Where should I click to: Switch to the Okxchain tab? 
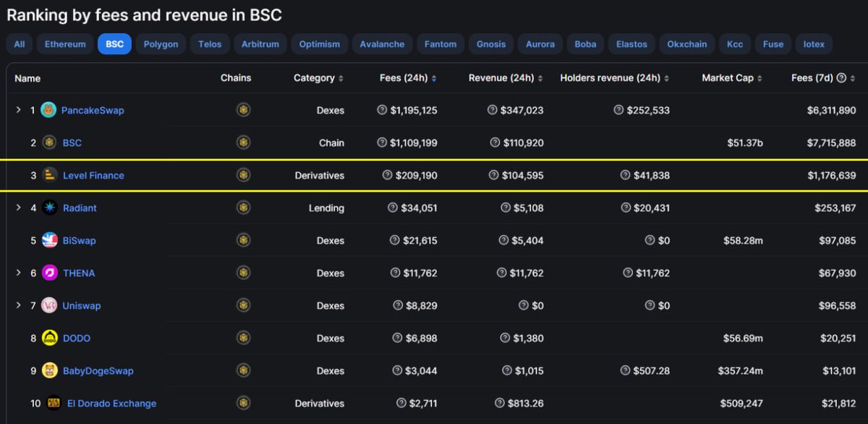click(687, 44)
